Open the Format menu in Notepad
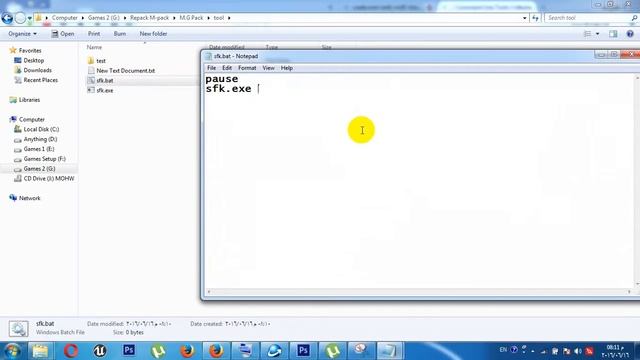The width and height of the screenshot is (640, 360). pyautogui.click(x=247, y=68)
